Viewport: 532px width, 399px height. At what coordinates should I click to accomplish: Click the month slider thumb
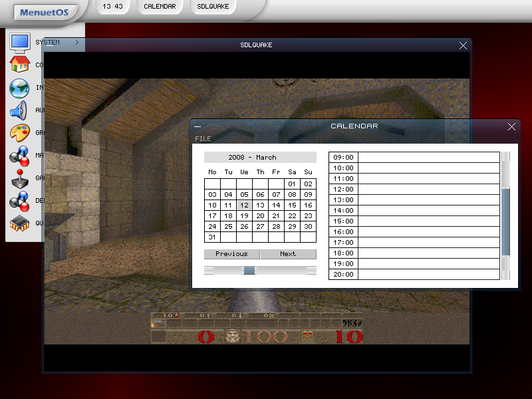click(249, 270)
